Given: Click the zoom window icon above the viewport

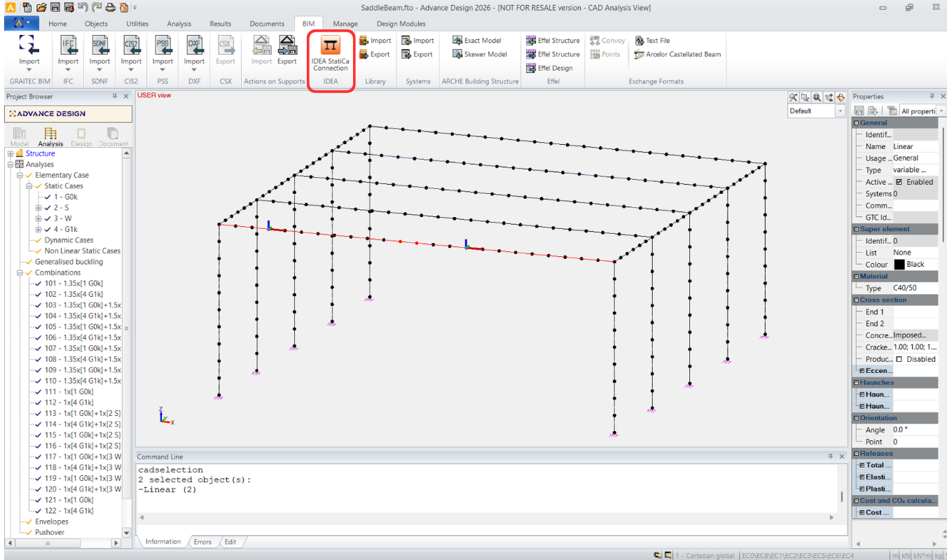Looking at the screenshot, I should pos(805,98).
